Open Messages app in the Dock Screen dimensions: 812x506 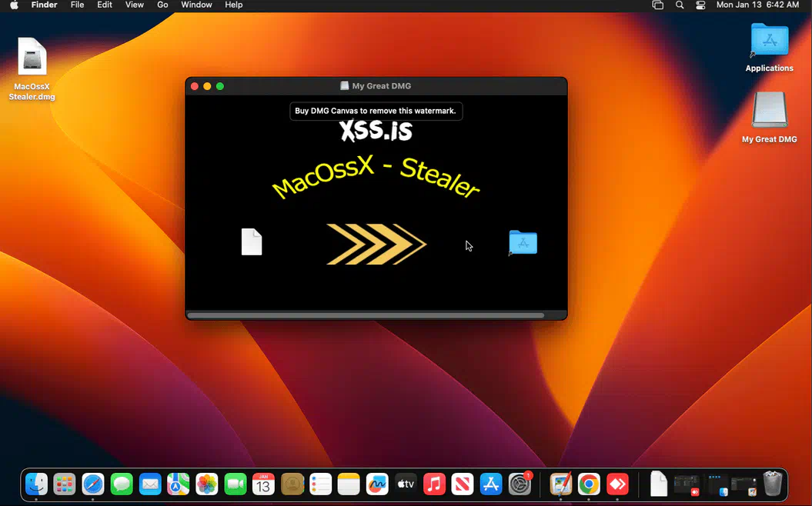pyautogui.click(x=122, y=484)
